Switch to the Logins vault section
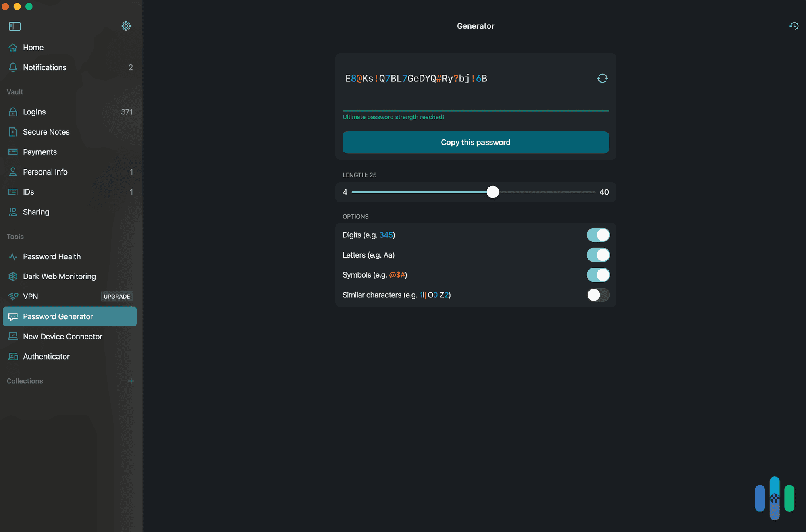This screenshot has height=532, width=806. click(x=34, y=112)
